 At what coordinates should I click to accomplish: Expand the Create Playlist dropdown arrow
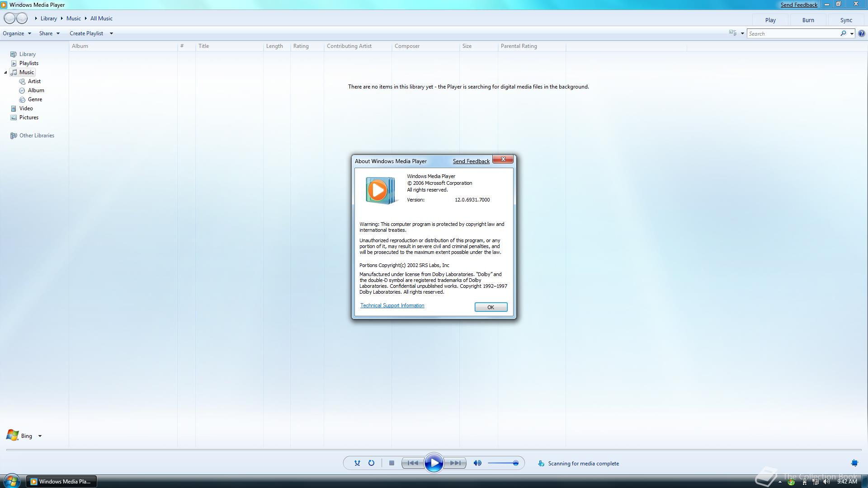coord(111,33)
